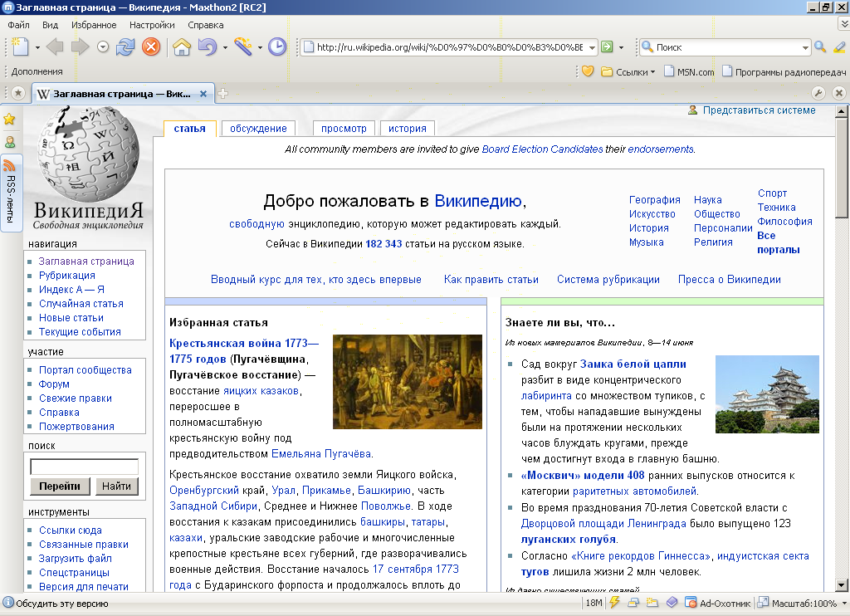Click the Найти button
This screenshot has width=850, height=616.
[x=116, y=486]
